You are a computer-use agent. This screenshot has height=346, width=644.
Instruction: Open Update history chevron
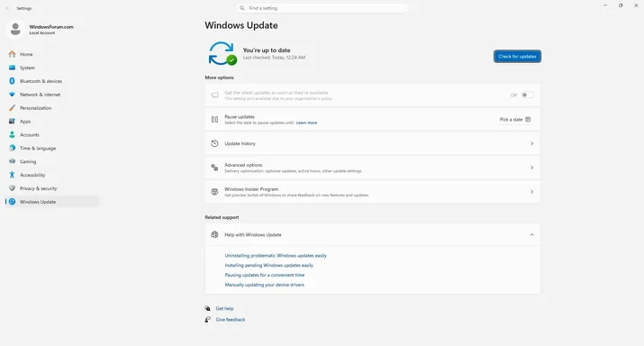click(531, 143)
